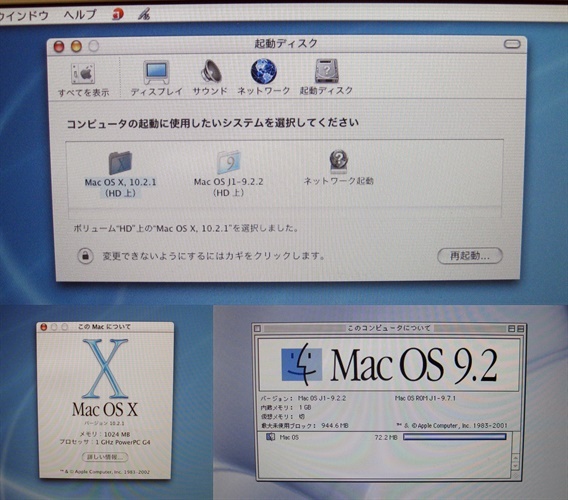Click the Mac OS 72.2 MB memory bar

pos(455,437)
